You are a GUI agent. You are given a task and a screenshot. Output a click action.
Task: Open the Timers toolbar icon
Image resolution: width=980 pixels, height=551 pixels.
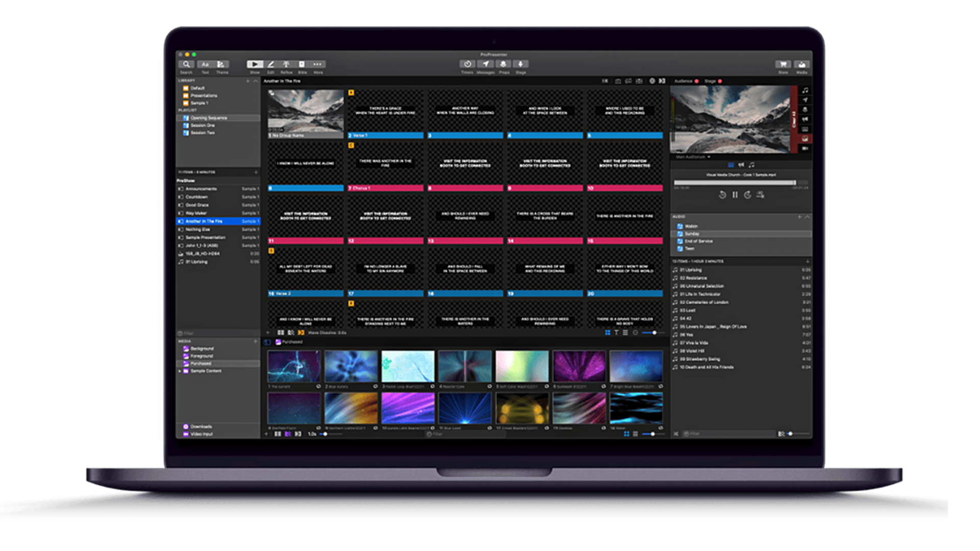point(467,64)
